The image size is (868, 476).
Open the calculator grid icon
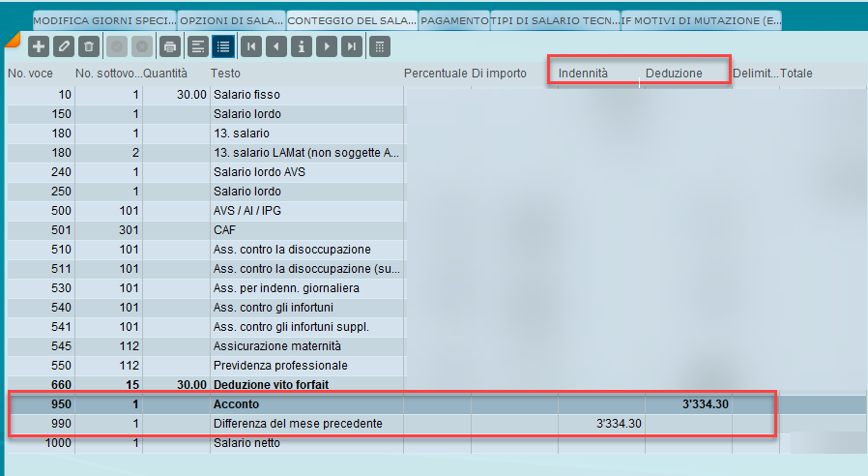[380, 45]
